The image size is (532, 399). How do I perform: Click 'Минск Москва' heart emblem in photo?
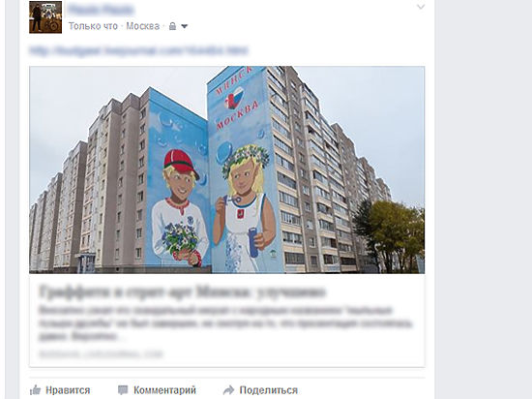point(234,98)
